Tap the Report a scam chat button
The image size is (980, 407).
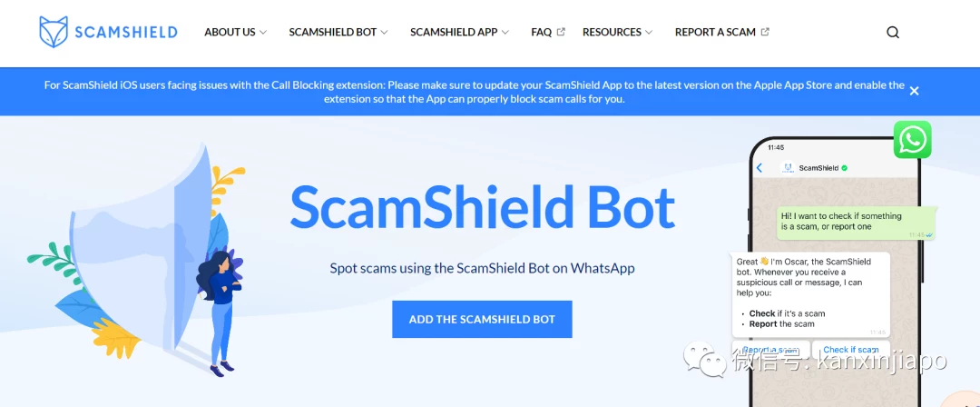[x=770, y=350]
